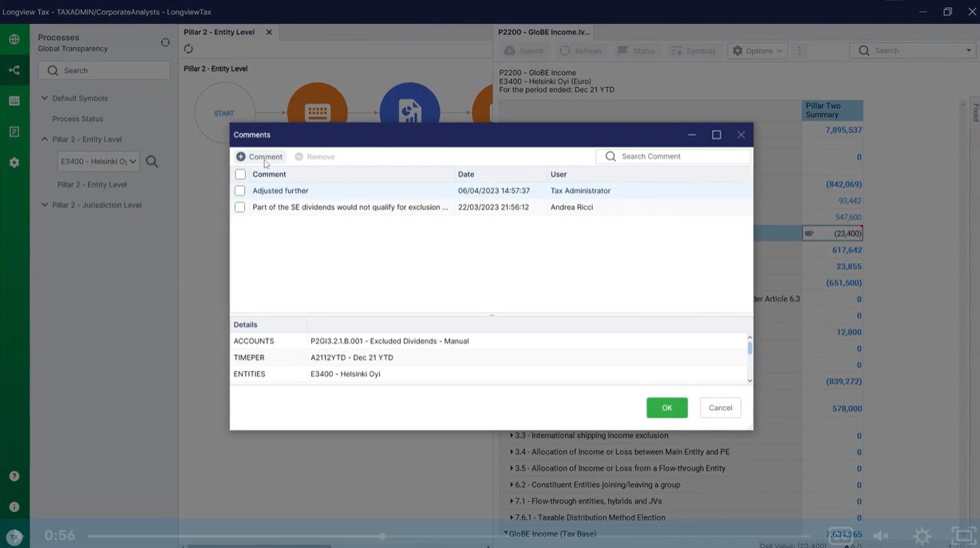Select the globe icon in the sidebar
The image size is (980, 548).
pyautogui.click(x=14, y=37)
